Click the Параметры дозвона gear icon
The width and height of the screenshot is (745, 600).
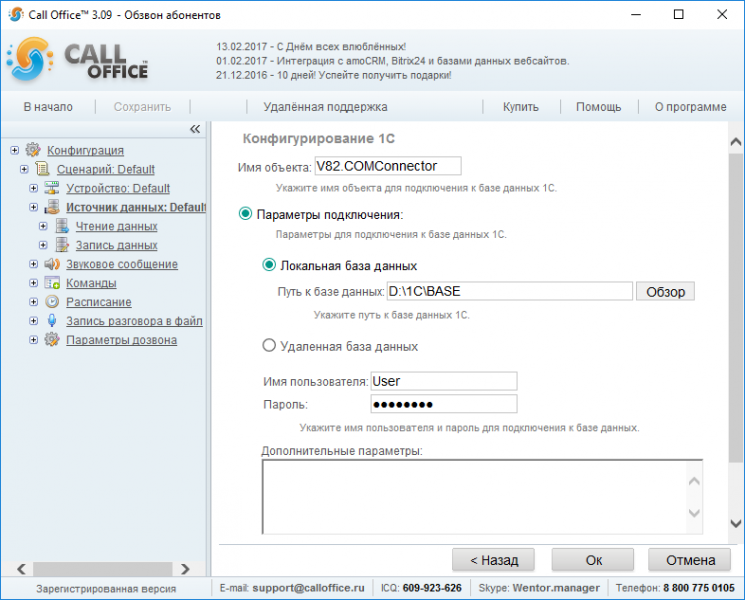click(52, 340)
